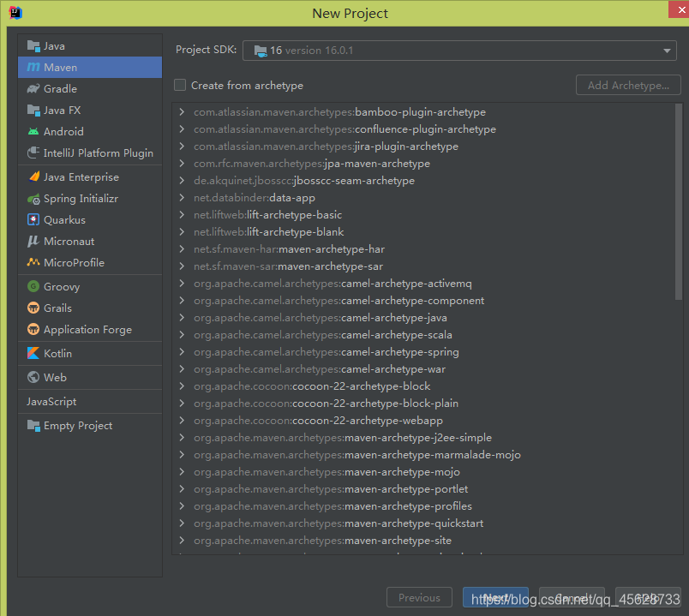Click the Add Archetype... button

628,85
